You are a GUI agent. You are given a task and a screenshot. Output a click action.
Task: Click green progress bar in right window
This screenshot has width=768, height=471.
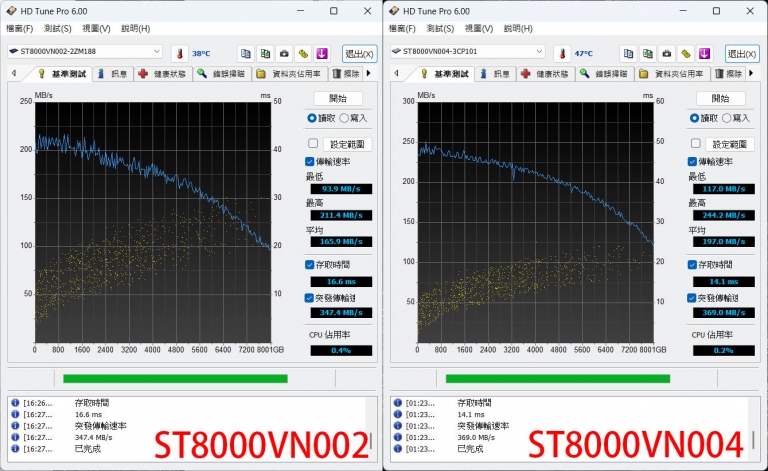pyautogui.click(x=558, y=378)
